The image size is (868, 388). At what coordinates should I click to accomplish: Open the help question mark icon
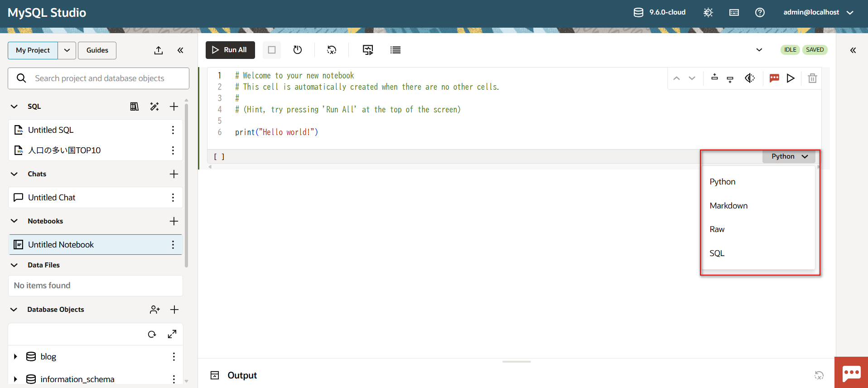(x=760, y=13)
